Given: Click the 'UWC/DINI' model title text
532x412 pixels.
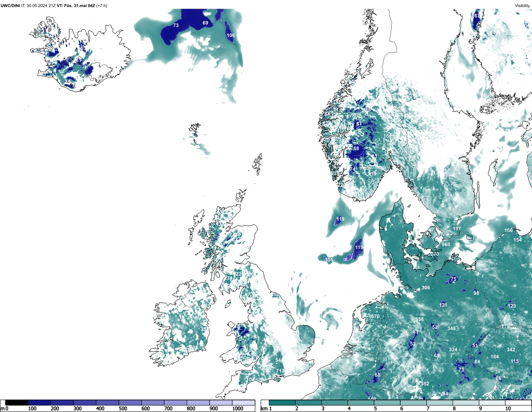Looking at the screenshot, I should 10,6.
